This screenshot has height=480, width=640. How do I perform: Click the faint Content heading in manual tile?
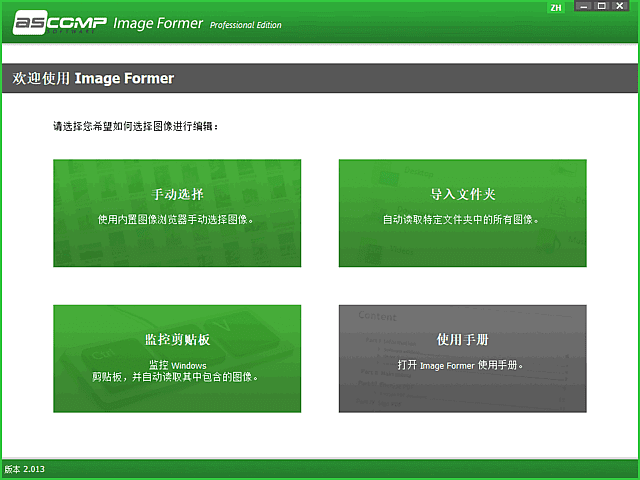tap(377, 317)
